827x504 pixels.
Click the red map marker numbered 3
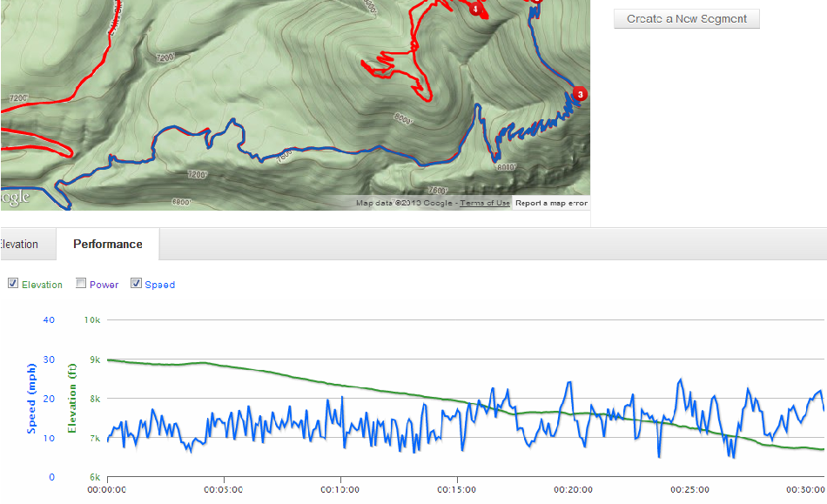coord(581,94)
